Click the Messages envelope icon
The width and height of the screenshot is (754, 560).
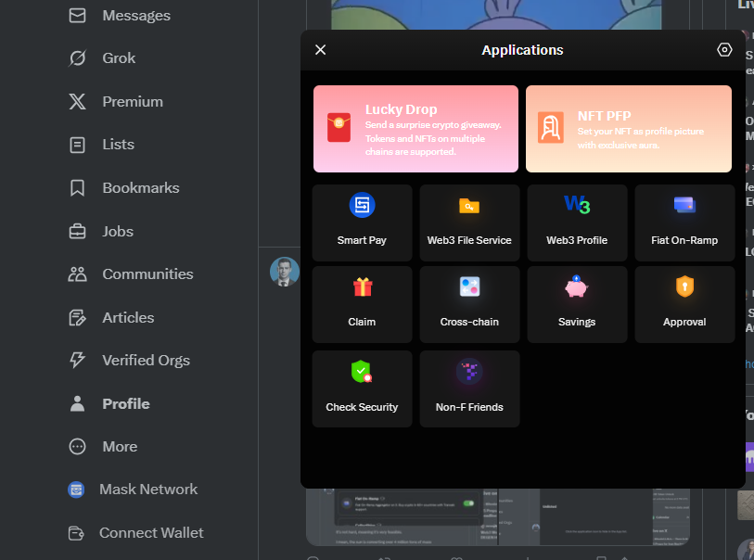77,16
